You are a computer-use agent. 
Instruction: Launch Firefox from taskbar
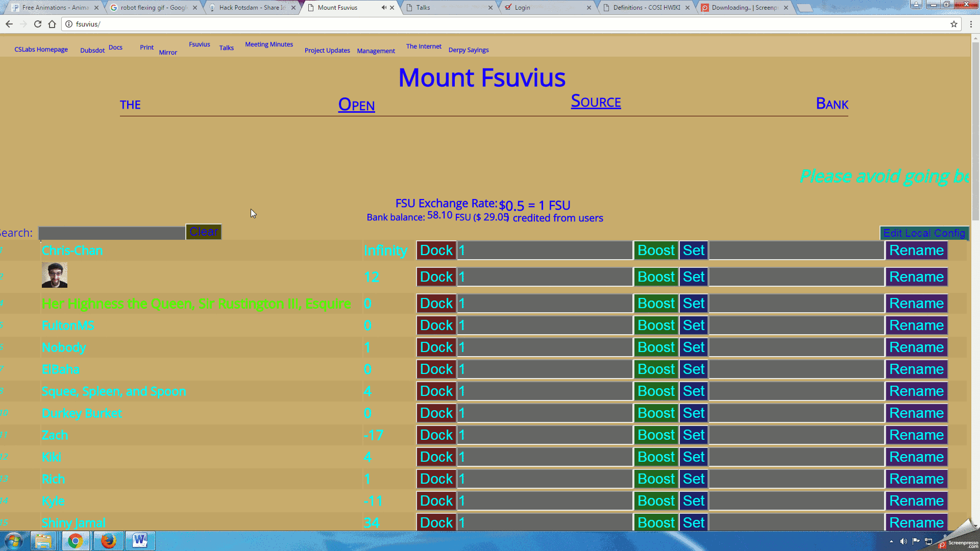pyautogui.click(x=108, y=541)
